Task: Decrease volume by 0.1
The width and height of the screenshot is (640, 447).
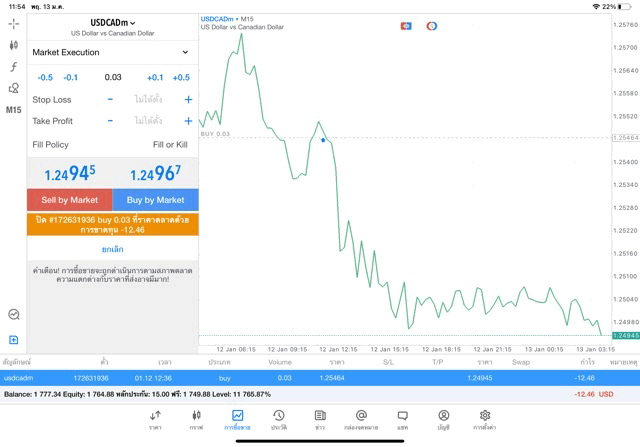Action: 71,78
